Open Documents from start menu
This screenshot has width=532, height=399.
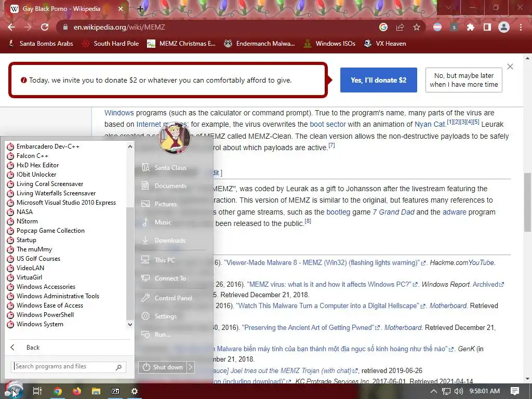click(x=170, y=186)
